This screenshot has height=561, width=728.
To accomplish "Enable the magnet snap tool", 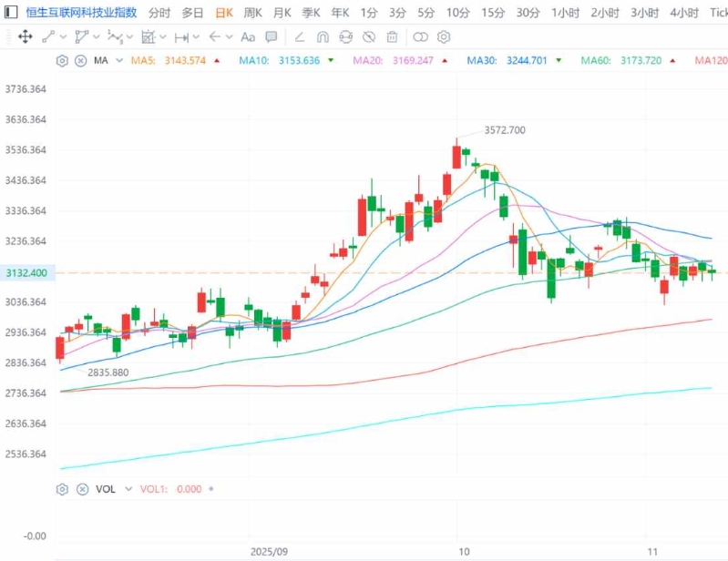I will 323,37.
